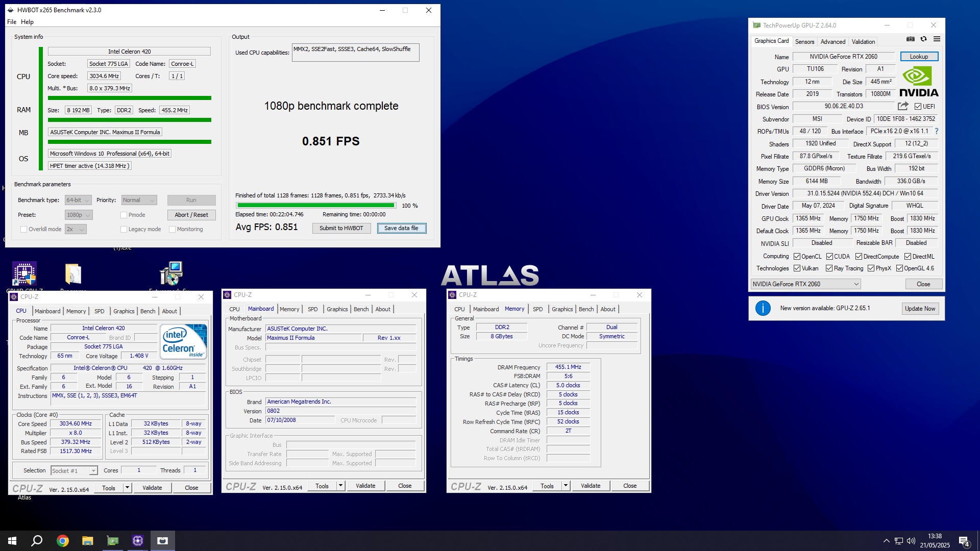Open Priority Normal dropdown
Image resolution: width=980 pixels, height=551 pixels.
coord(139,200)
